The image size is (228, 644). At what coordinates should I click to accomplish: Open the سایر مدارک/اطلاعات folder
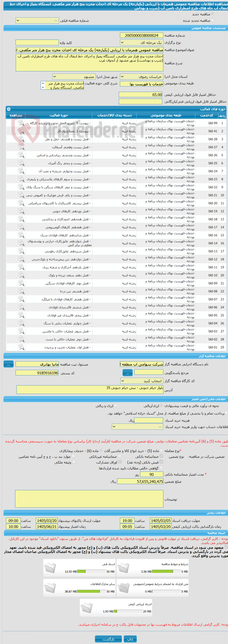50,588
